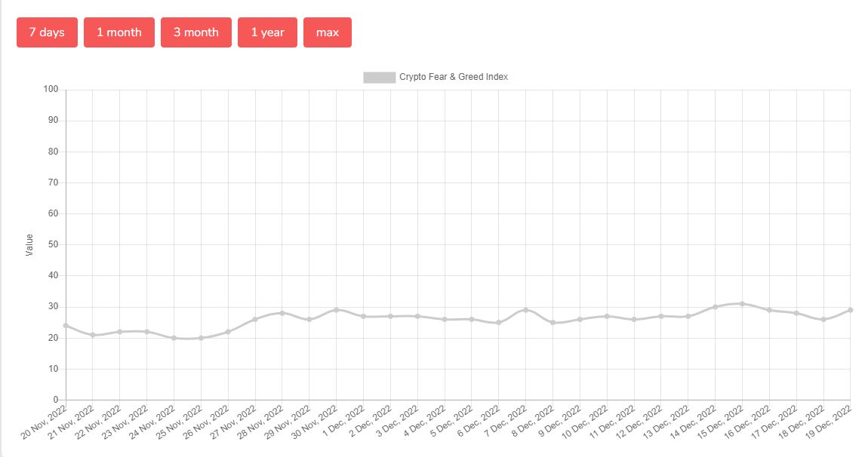Select the 14 Dec, 2022 data point
Image resolution: width=868 pixels, height=457 pixels.
pyautogui.click(x=716, y=307)
